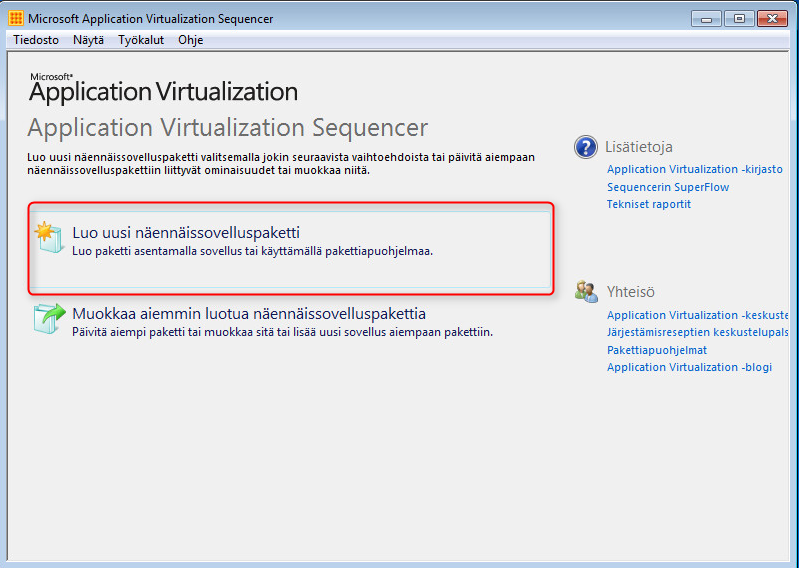The width and height of the screenshot is (799, 568).
Task: Open Sequencerin SuperFlow link
Action: point(668,187)
